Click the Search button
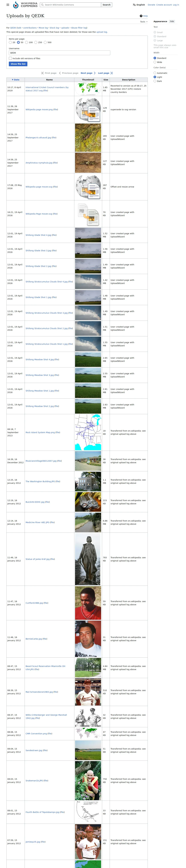 click(x=107, y=5)
